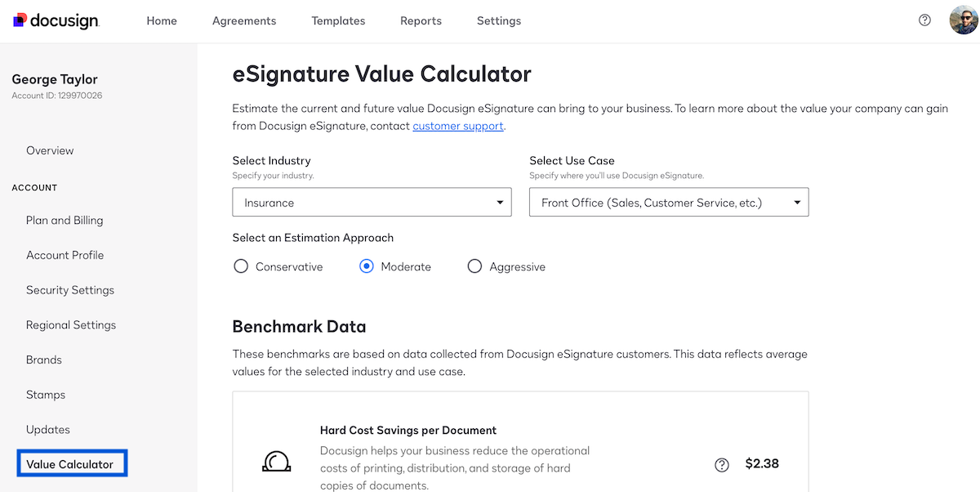Click the customer support link
Screen dimensions: 980x492
click(x=458, y=126)
